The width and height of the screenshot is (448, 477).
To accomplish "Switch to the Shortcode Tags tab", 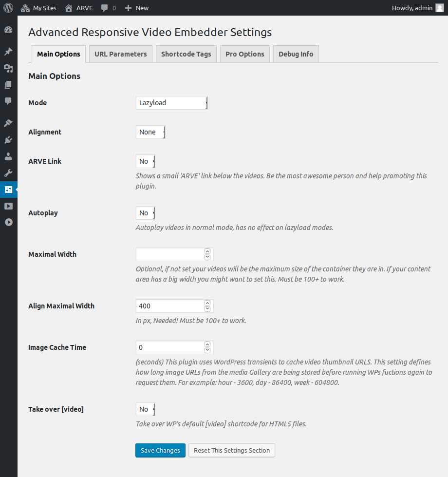I will pyautogui.click(x=186, y=54).
